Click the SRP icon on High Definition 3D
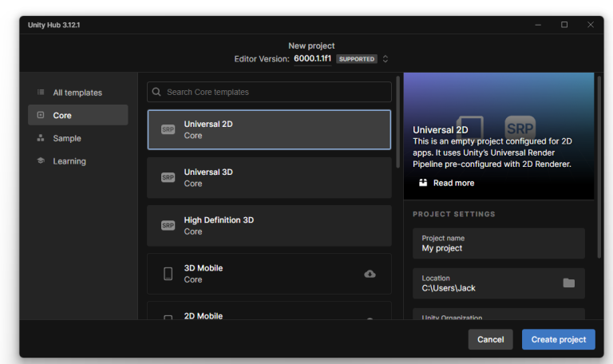 coord(168,225)
